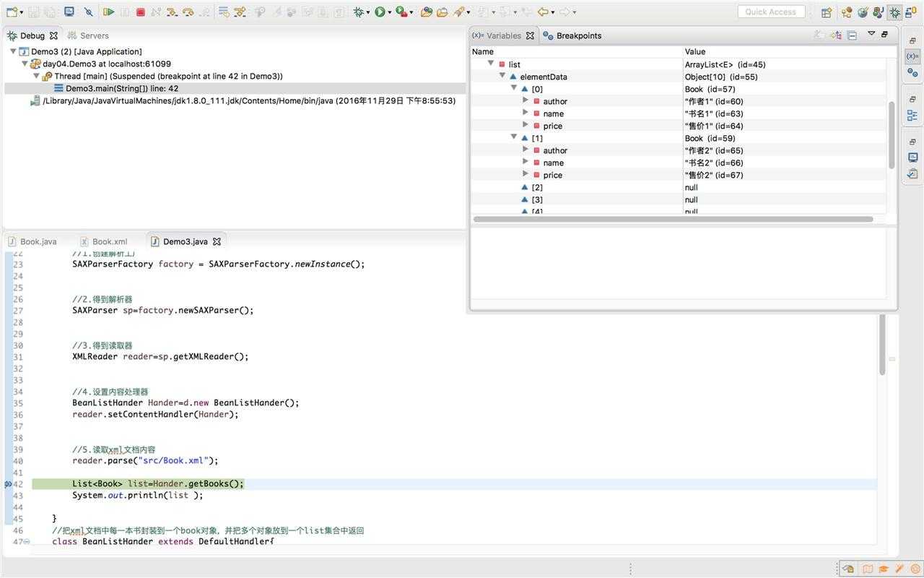924x578 pixels.
Task: Click the Breakpoints fast-view icon in right sidebar
Action: pos(912,72)
